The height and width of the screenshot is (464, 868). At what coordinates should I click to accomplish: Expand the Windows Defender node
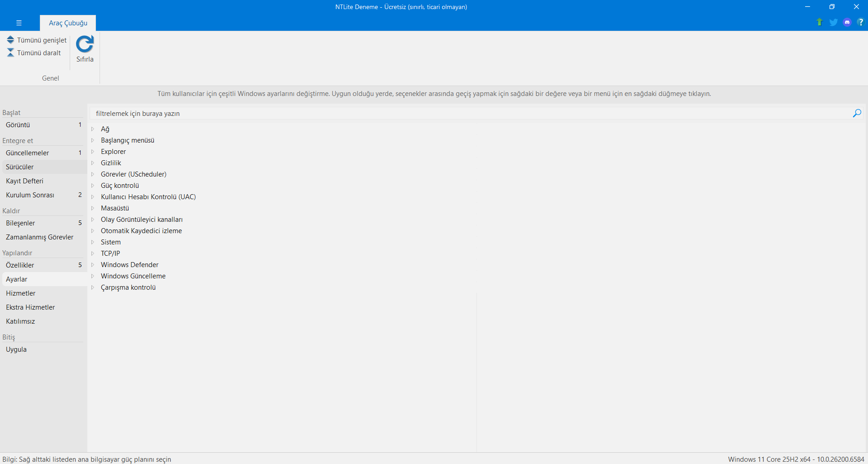point(93,265)
